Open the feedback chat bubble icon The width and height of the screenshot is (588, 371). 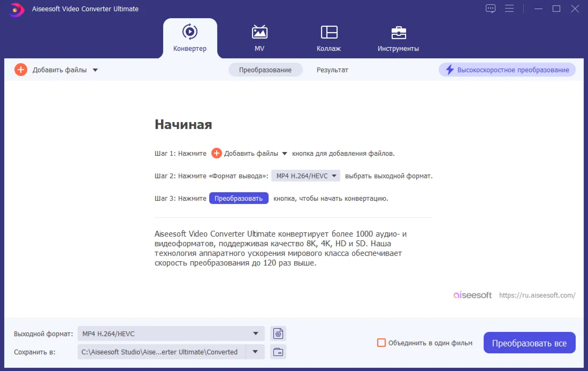point(491,9)
